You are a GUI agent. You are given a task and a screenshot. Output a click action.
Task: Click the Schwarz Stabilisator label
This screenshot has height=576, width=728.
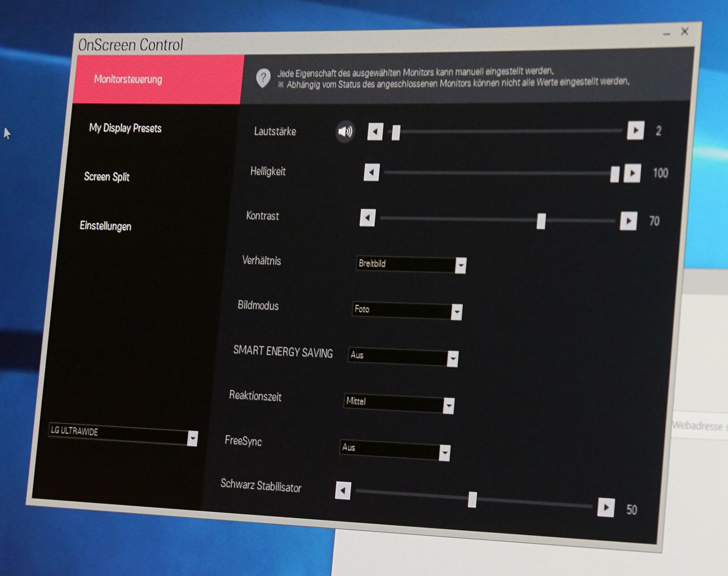point(261,486)
